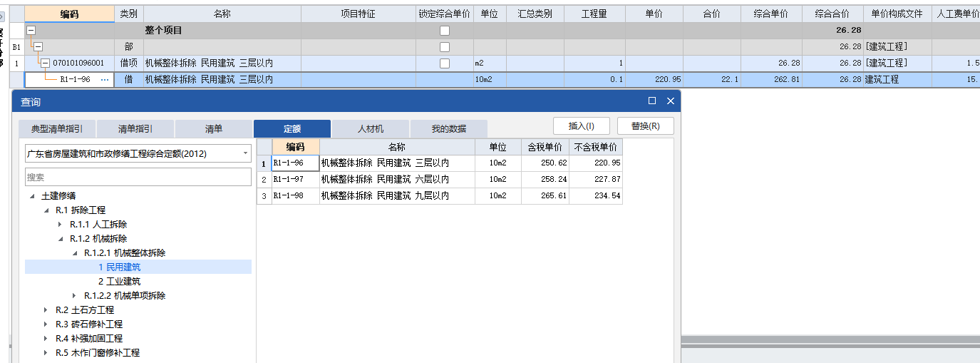Click the 汇总类别 column header
This screenshot has height=363, width=980.
535,14
